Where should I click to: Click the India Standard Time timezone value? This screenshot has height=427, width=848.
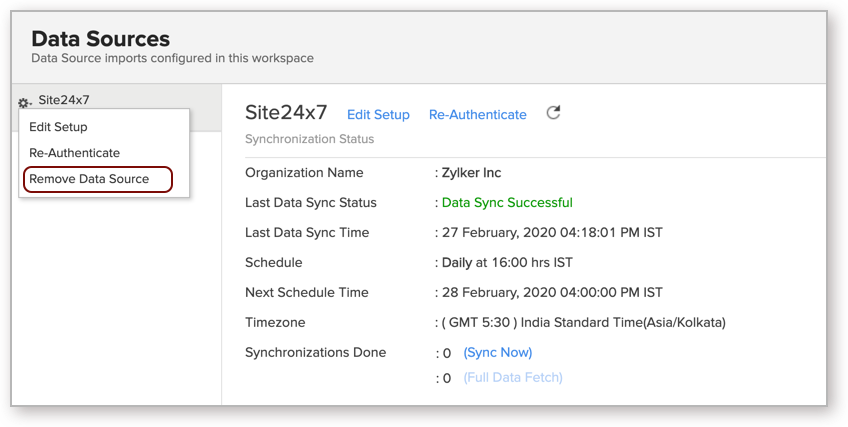coord(584,323)
